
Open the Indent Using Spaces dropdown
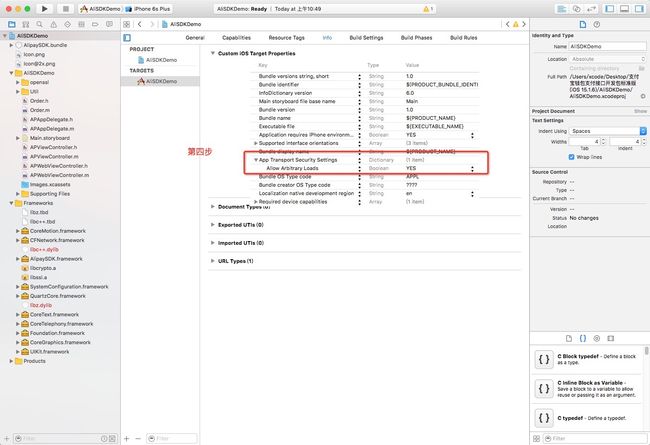607,131
